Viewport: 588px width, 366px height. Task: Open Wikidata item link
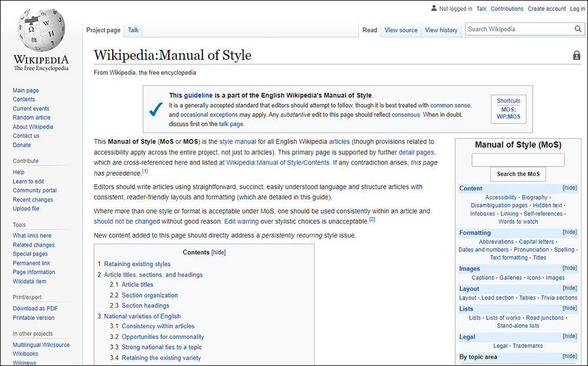click(29, 281)
